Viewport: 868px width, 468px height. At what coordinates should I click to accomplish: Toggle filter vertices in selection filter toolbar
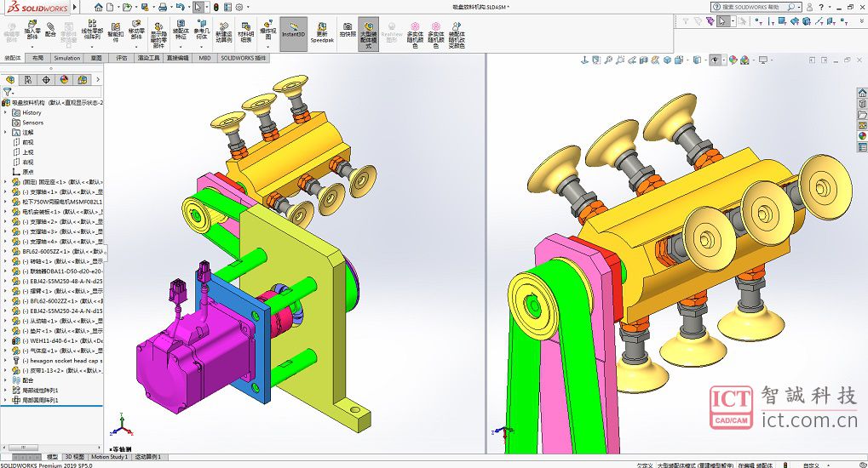point(758,21)
